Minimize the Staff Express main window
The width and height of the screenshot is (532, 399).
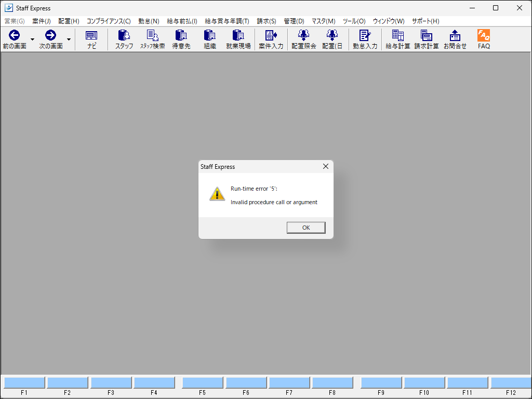(472, 8)
